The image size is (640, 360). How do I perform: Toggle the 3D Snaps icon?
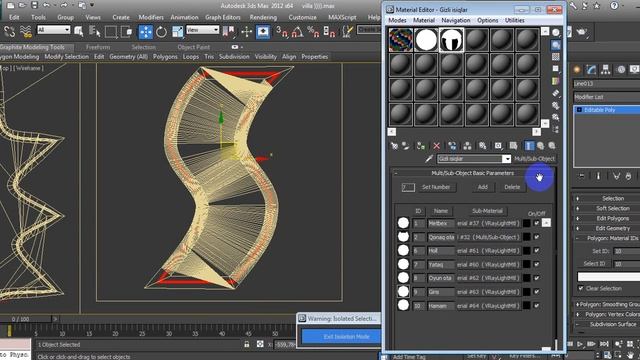[x=281, y=31]
